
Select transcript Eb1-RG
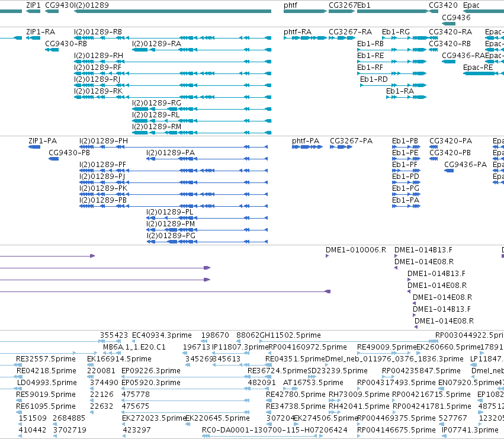click(396, 32)
